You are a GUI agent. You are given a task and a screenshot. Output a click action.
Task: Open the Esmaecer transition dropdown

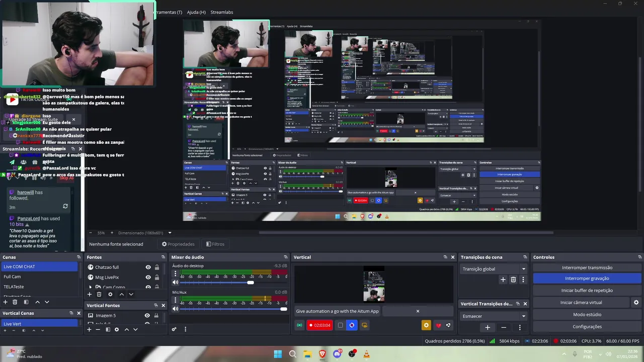494,316
